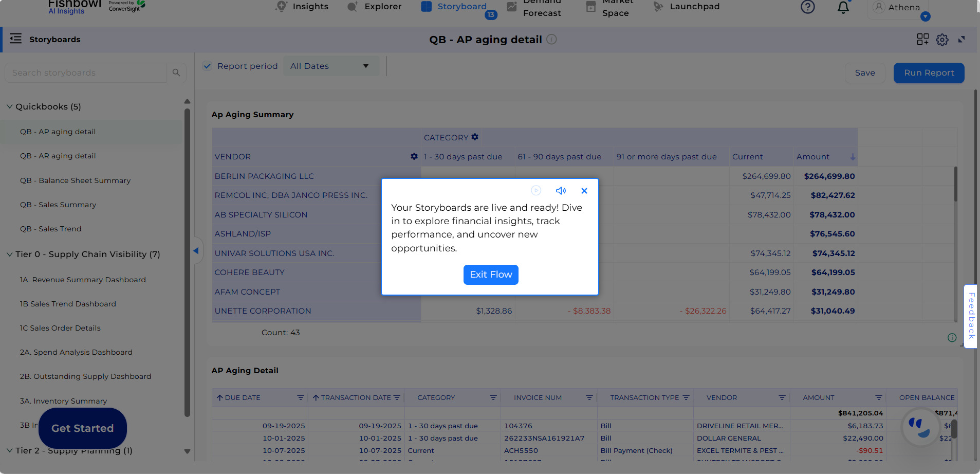Click the search magnifier in sidebar
The width and height of the screenshot is (980, 474).
(x=176, y=73)
